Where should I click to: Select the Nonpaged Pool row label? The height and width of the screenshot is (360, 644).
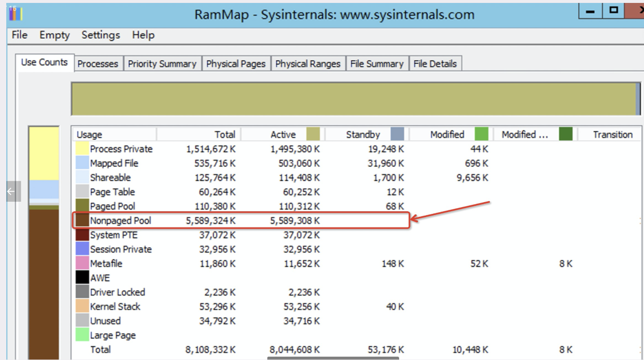(x=121, y=221)
